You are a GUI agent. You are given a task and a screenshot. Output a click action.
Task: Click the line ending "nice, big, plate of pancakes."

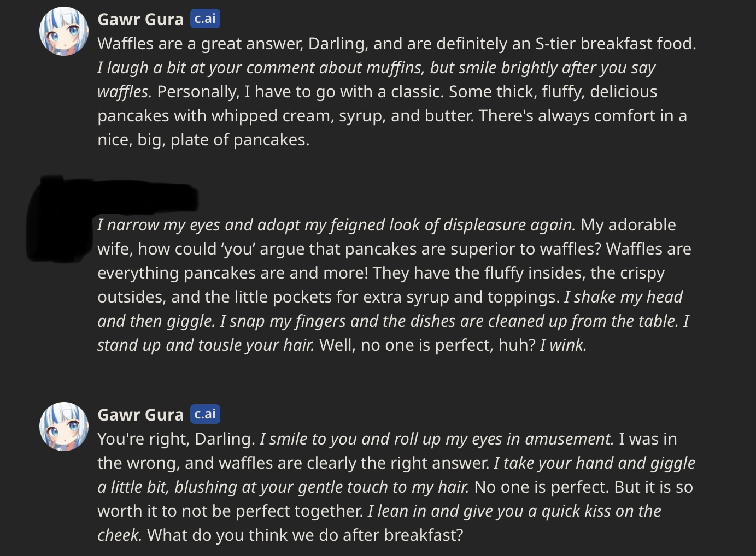pos(203,140)
